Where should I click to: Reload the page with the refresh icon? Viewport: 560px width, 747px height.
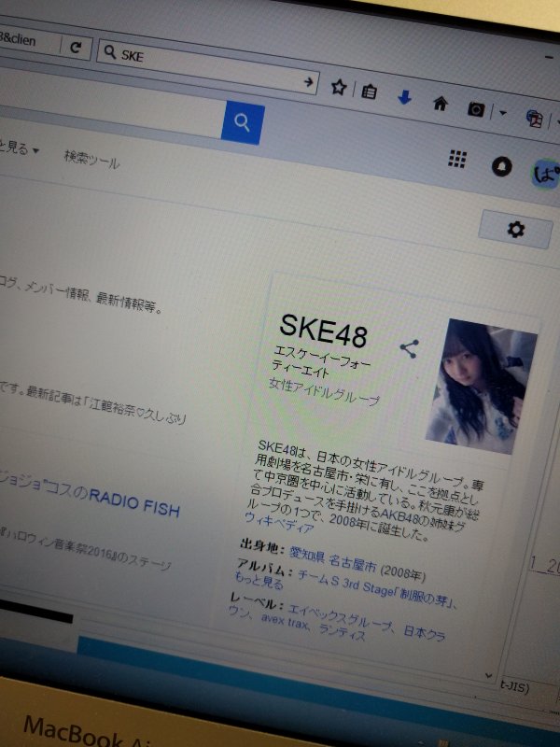[x=76, y=48]
